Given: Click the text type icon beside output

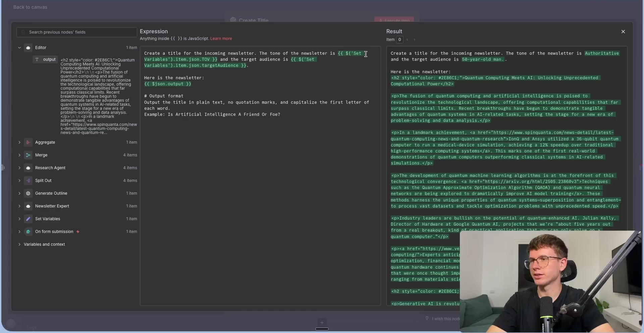Looking at the screenshot, I should (37, 59).
